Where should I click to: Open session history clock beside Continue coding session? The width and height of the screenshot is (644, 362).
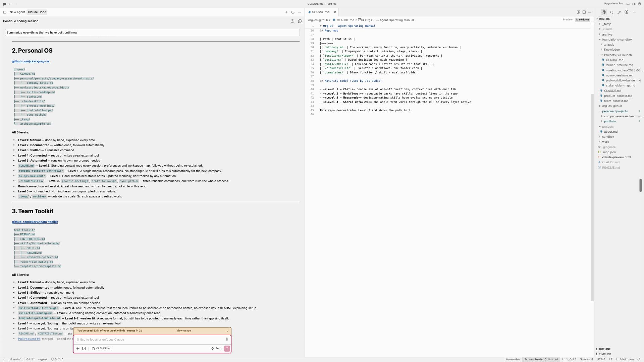point(292,21)
